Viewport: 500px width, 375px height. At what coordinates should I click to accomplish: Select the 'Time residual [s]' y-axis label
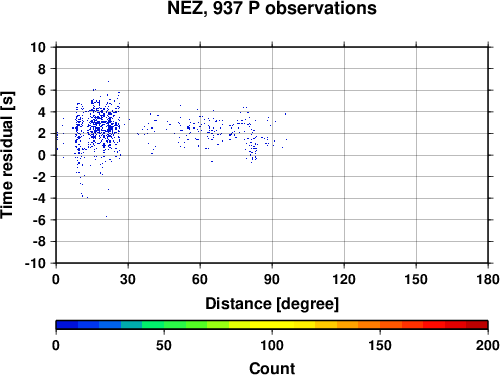coord(7,155)
